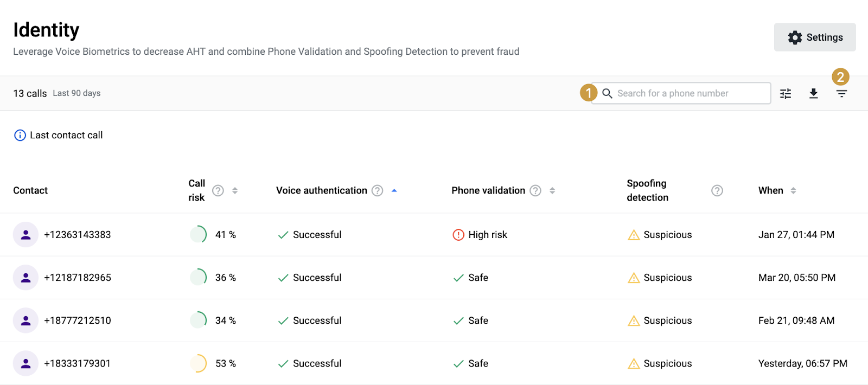Click Safe checkmark for +12187182965
The height and width of the screenshot is (385, 868).
[458, 278]
